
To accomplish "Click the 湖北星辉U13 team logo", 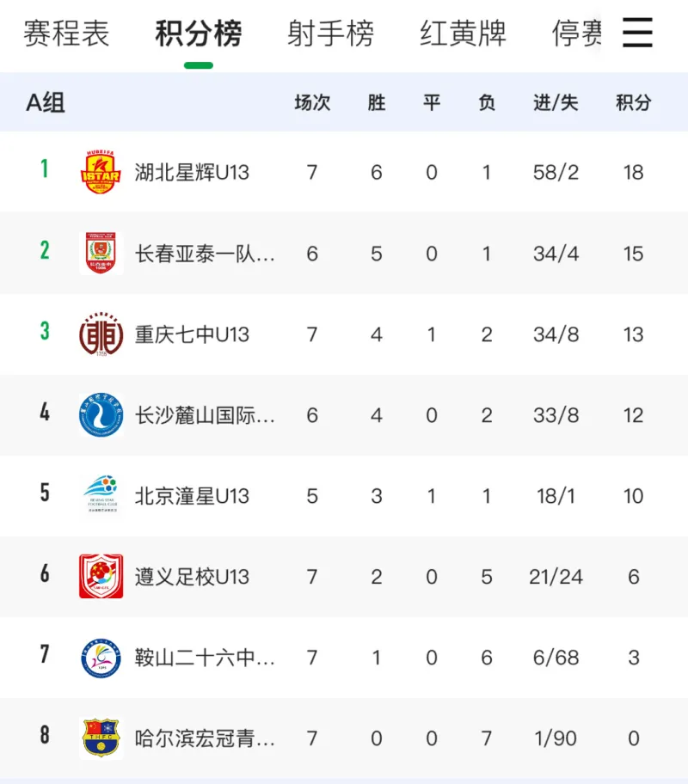I will click(101, 172).
